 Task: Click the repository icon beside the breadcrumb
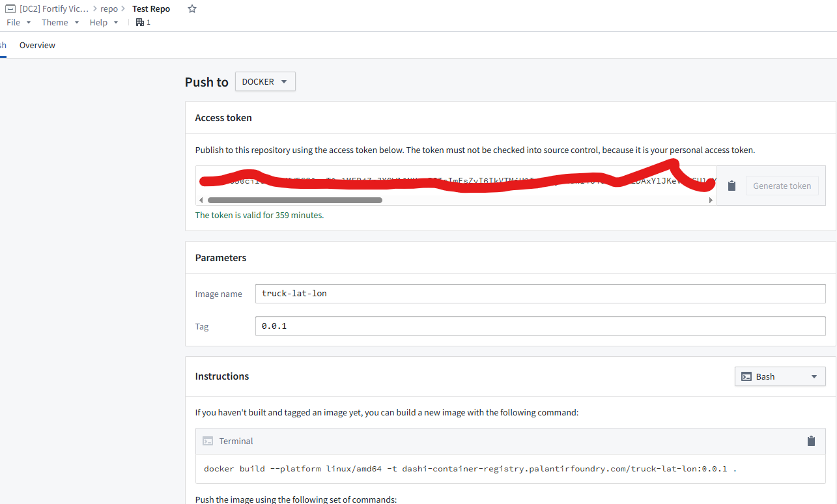click(x=10, y=9)
